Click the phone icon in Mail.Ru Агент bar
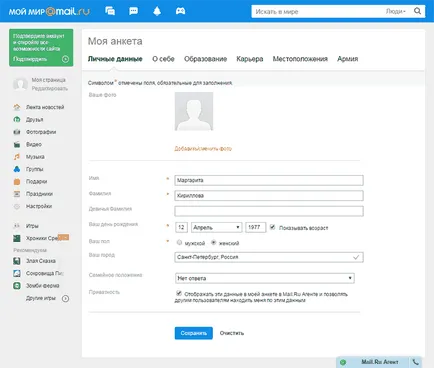434x368 pixels. point(415,362)
